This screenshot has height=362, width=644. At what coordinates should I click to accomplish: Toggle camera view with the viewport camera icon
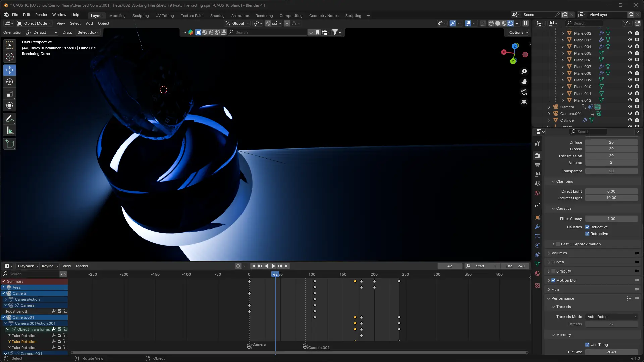click(x=524, y=92)
